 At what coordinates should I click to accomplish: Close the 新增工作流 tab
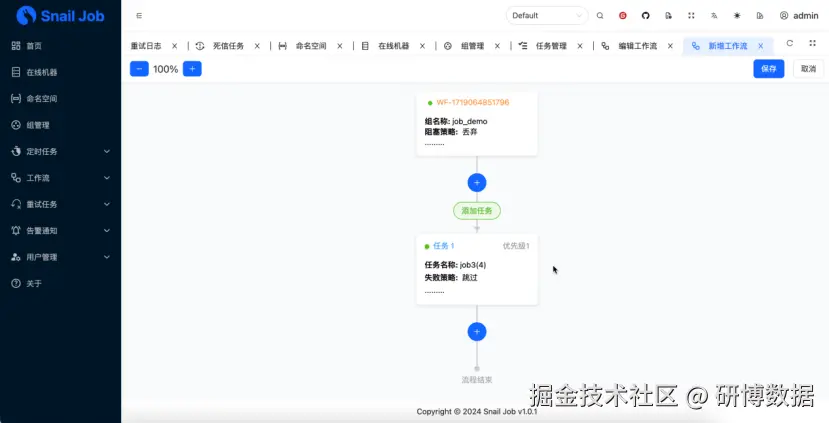(x=761, y=46)
